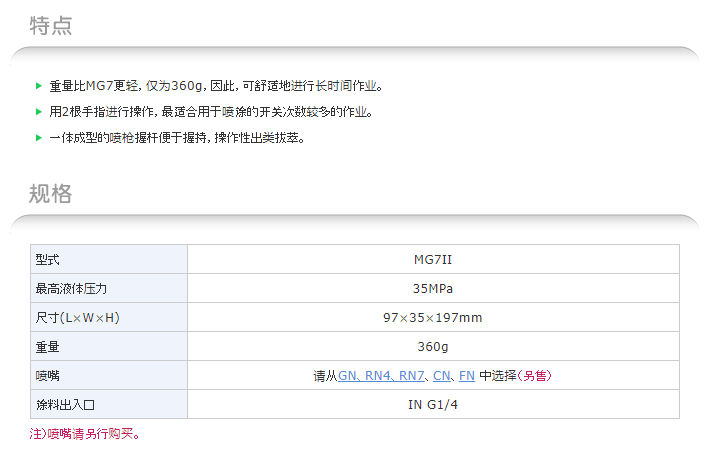Click the 360g value in the table

coord(433,347)
